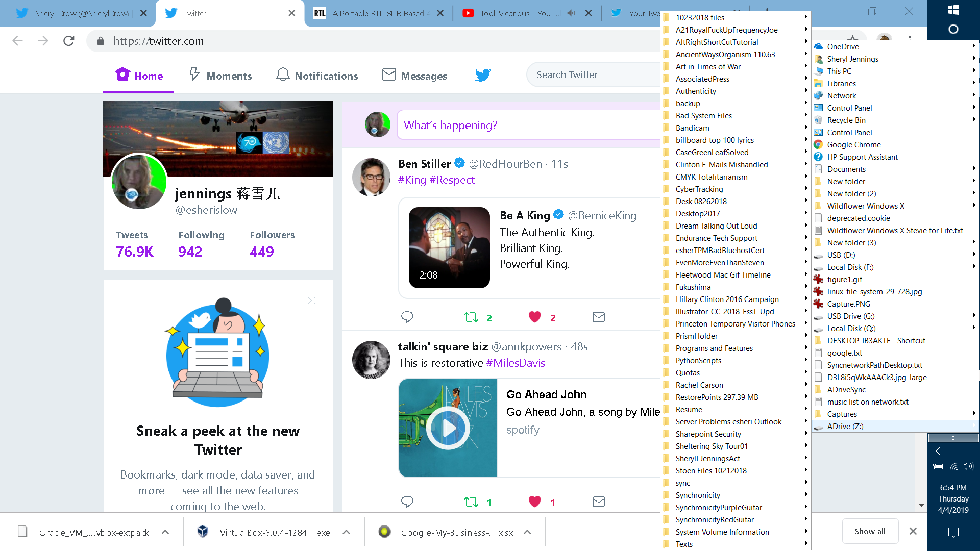Share MilesDavis tweet via envelope icon
The image size is (980, 551).
[599, 502]
